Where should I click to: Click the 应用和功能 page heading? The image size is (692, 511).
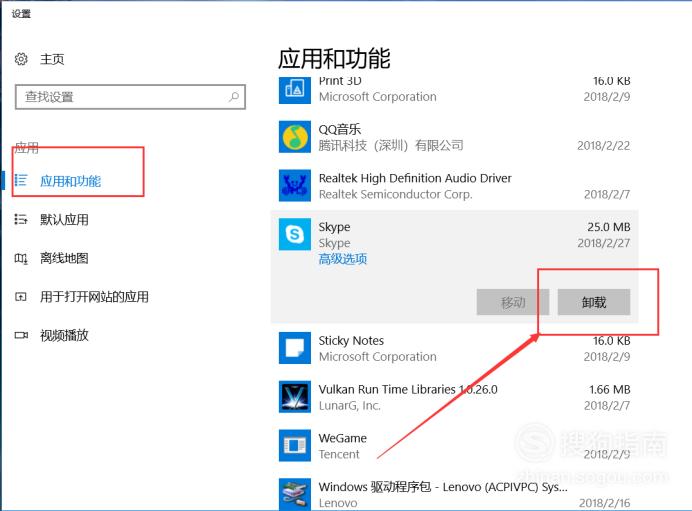click(334, 59)
